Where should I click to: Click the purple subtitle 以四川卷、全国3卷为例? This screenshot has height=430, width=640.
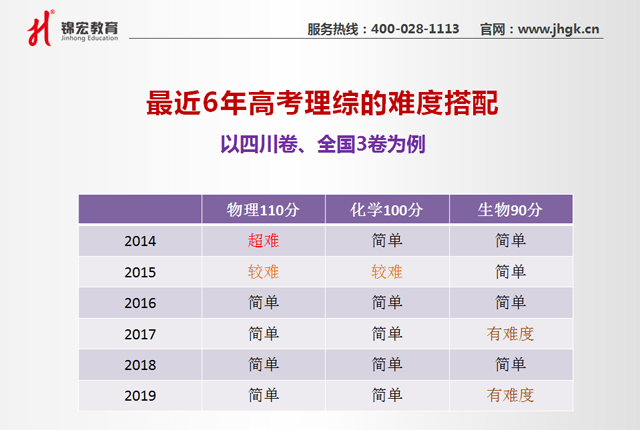pos(322,144)
